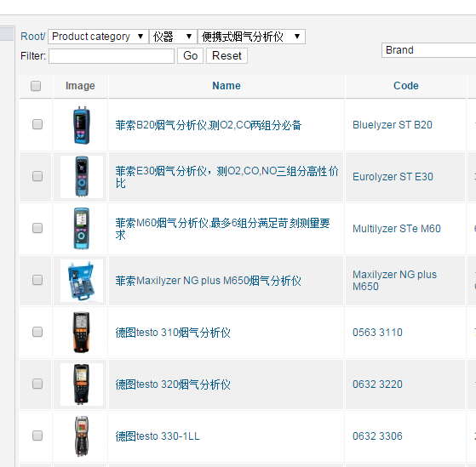Check the row for testo 330-1LL
476x467 pixels.
tap(37, 436)
